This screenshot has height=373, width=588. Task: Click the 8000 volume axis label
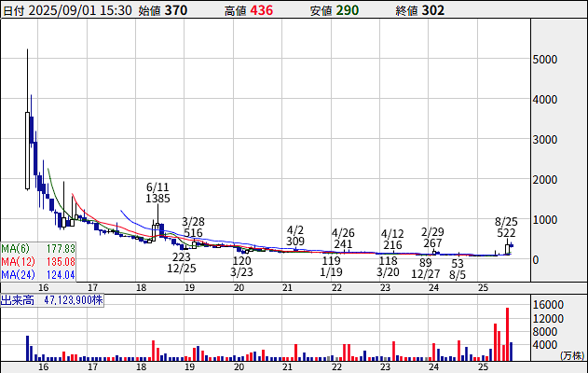(x=545, y=332)
